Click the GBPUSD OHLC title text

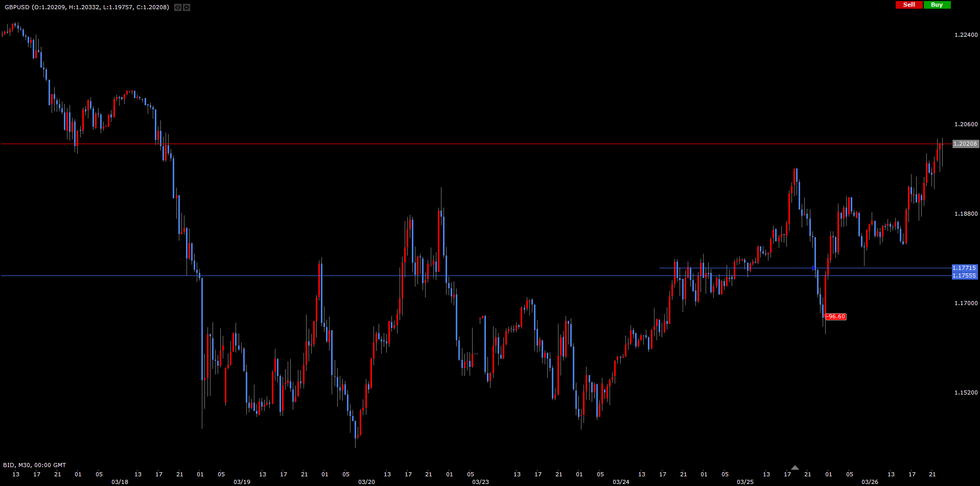(x=87, y=7)
